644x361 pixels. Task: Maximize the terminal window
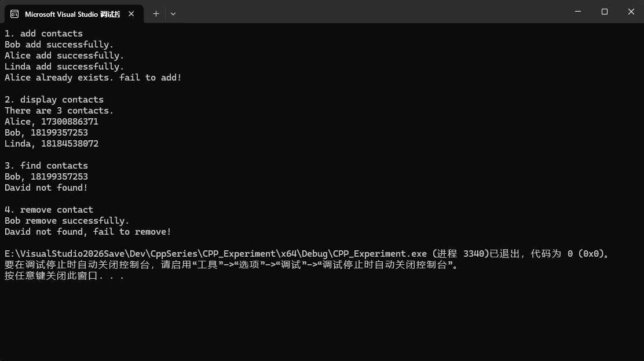[604, 12]
